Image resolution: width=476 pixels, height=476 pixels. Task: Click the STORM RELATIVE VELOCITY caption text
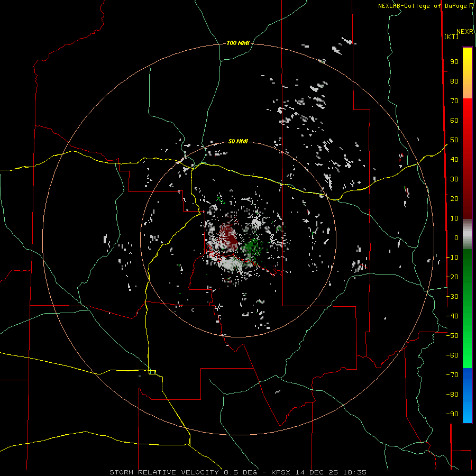coord(164,472)
